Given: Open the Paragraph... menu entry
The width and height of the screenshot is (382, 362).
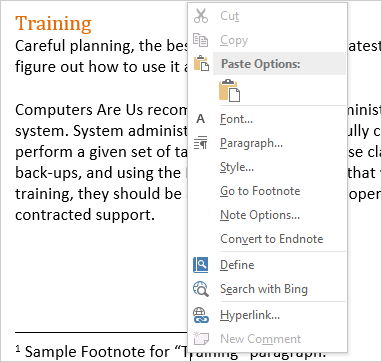Looking at the screenshot, I should click(x=251, y=143).
